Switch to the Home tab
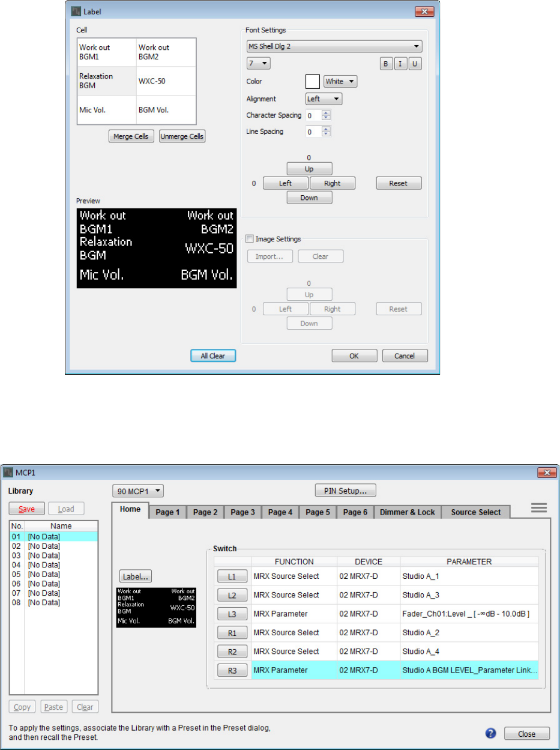Screen dimensions: 560x750 [130, 510]
